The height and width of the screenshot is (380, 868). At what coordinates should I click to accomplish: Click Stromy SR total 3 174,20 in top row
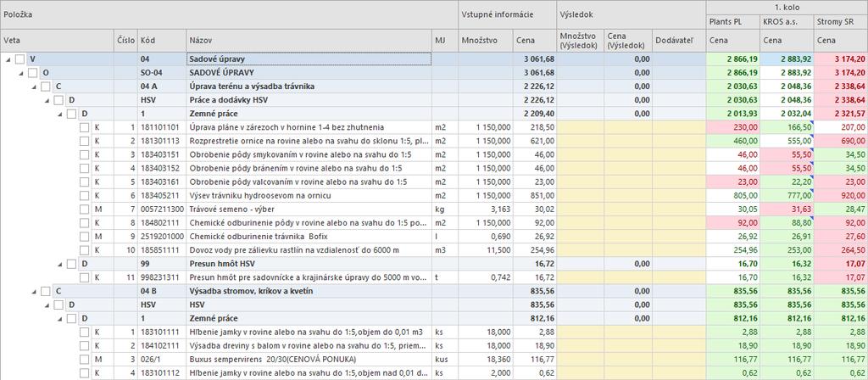click(841, 59)
